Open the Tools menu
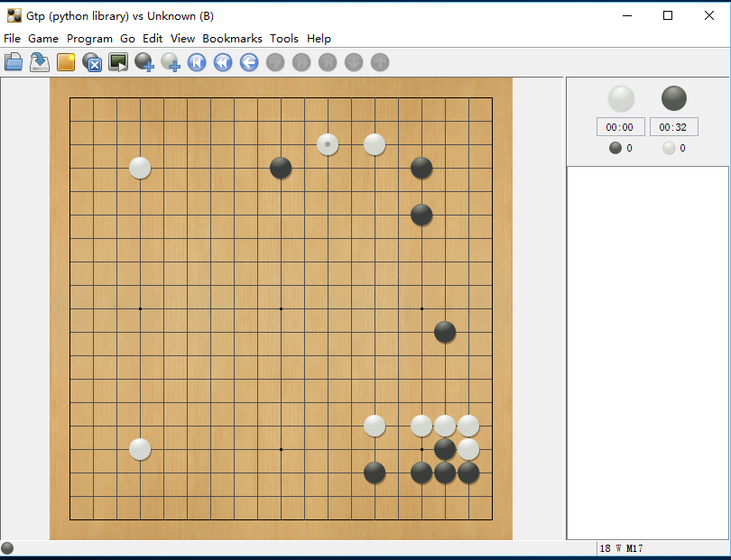Image resolution: width=731 pixels, height=560 pixels. tap(284, 39)
